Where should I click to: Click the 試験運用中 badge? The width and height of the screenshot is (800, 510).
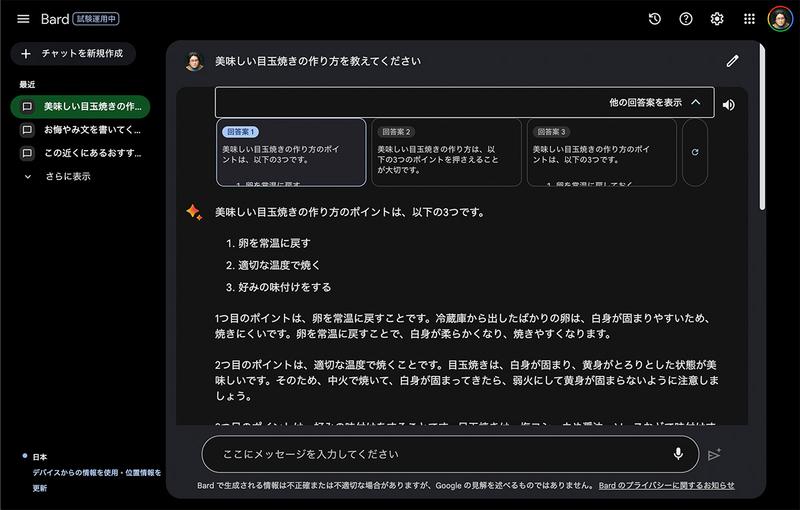[96, 19]
